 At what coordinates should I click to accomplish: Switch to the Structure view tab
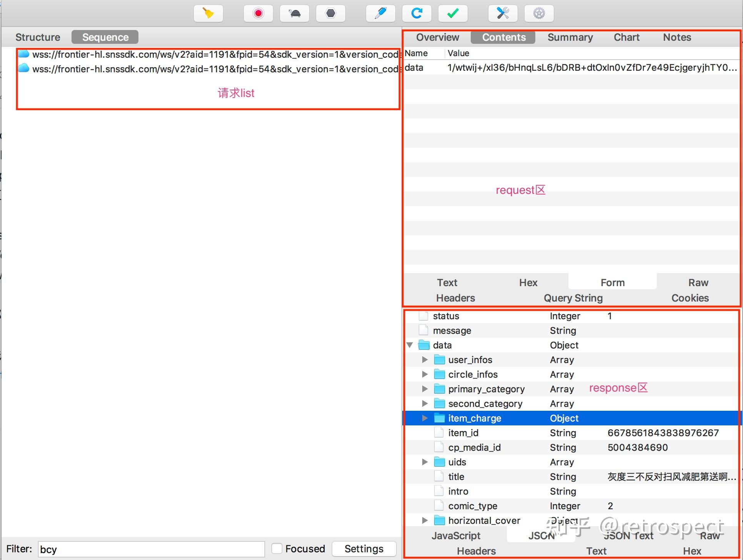point(38,37)
